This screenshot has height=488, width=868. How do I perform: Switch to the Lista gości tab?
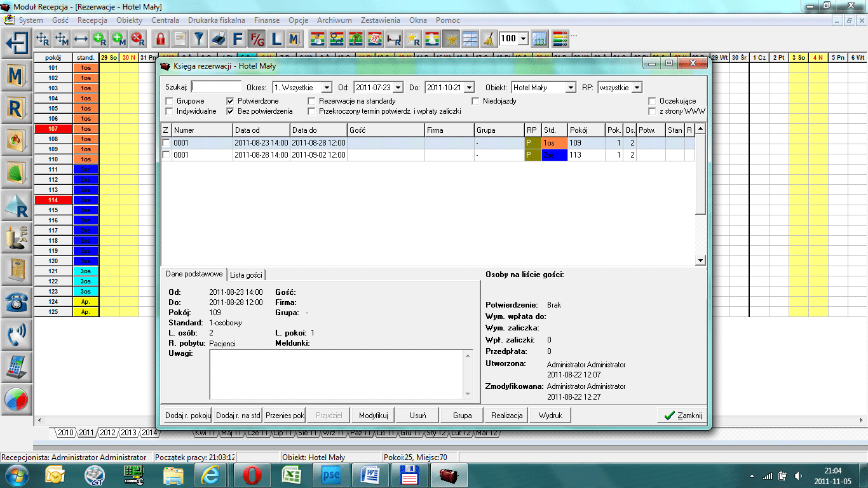point(246,274)
